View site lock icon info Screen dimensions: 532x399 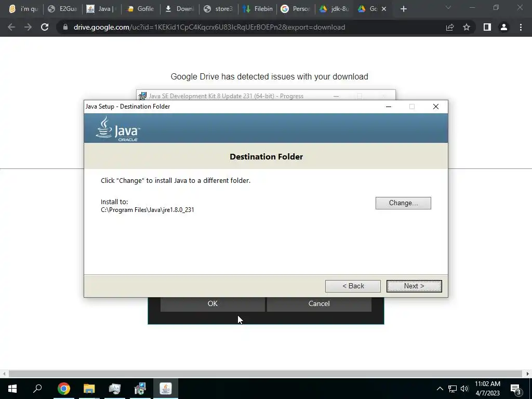pyautogui.click(x=65, y=27)
